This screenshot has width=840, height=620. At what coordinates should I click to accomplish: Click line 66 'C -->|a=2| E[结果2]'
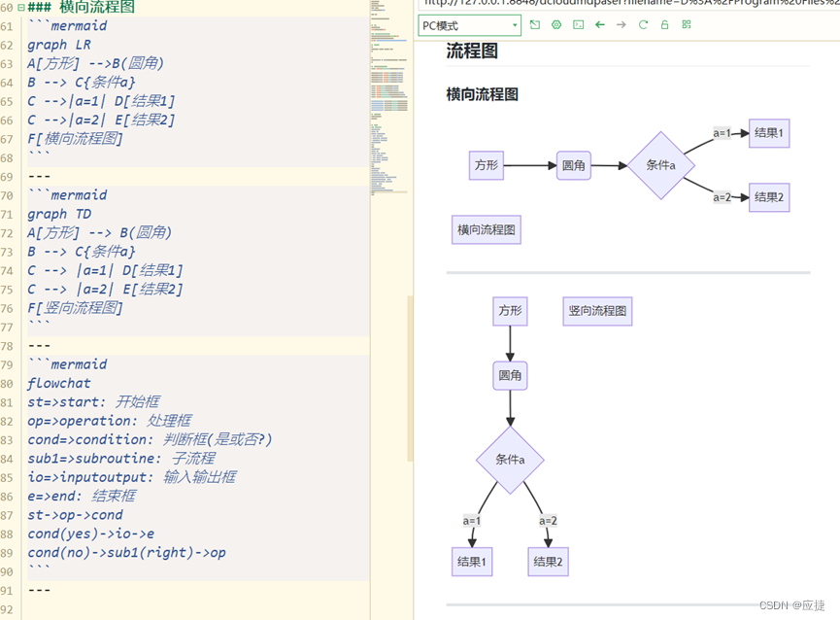101,121
